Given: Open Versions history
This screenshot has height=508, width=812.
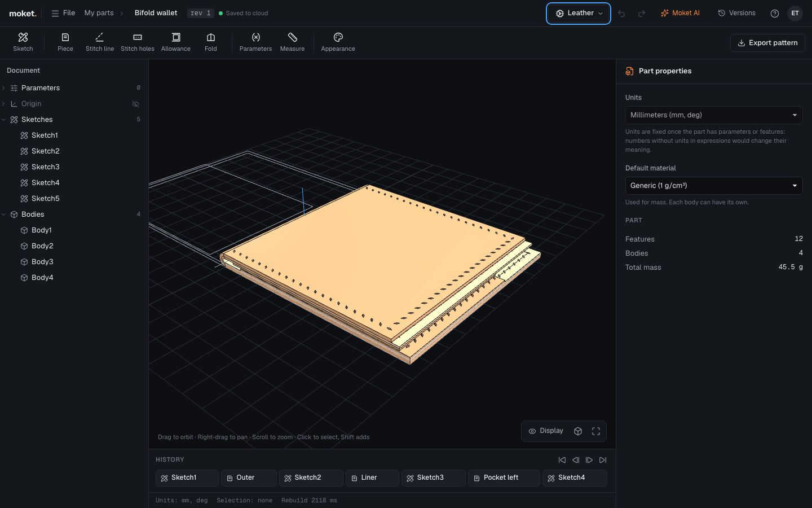Looking at the screenshot, I should pyautogui.click(x=736, y=13).
